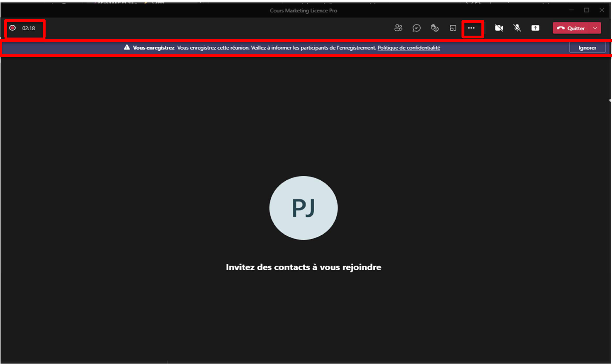Image resolution: width=612 pixels, height=364 pixels.
Task: Click the warning triangle in recording banner
Action: point(127,48)
